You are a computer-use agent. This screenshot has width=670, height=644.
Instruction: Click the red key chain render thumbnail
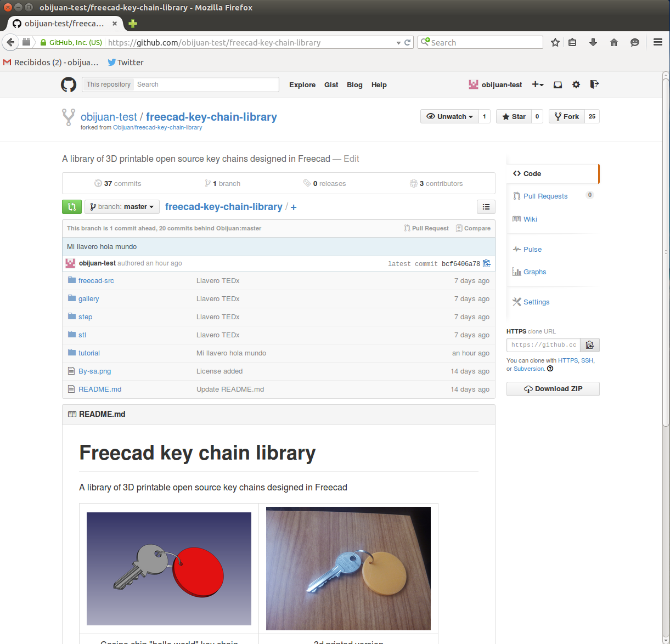pyautogui.click(x=169, y=569)
